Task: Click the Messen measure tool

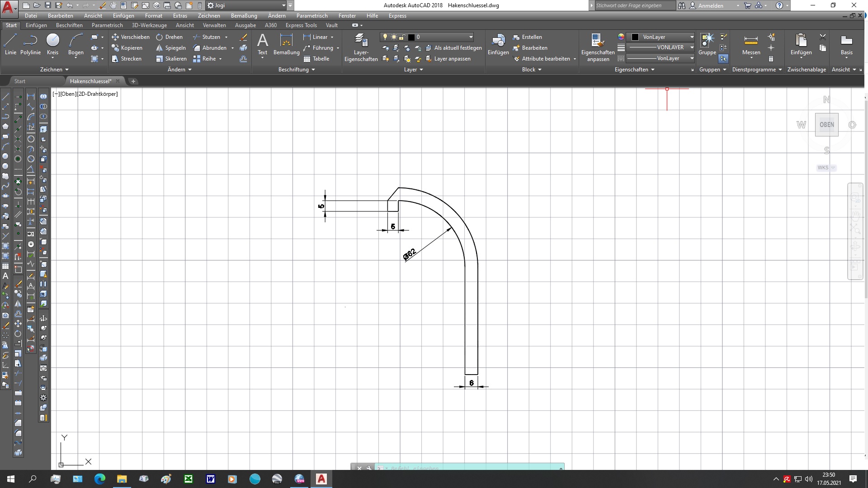Action: click(751, 44)
